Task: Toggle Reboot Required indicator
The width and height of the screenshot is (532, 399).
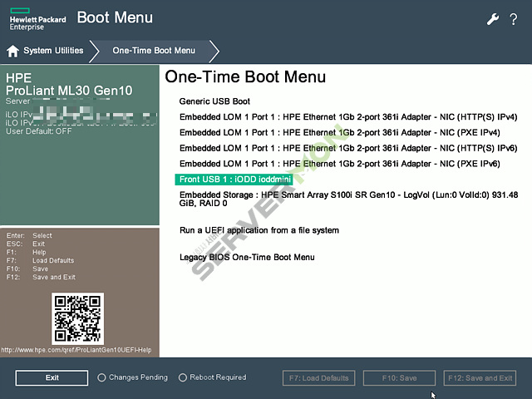Action: 213,377
